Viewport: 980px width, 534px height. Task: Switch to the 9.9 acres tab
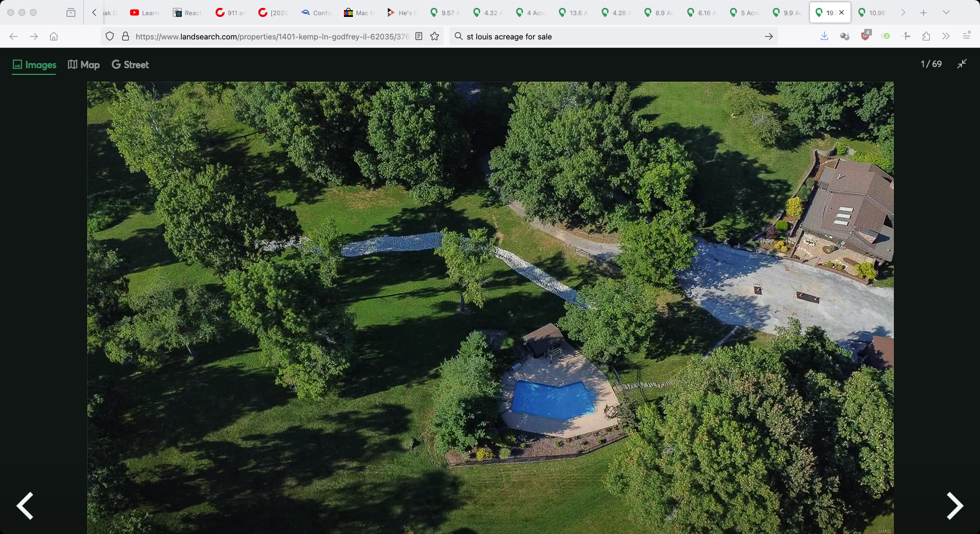click(x=786, y=12)
